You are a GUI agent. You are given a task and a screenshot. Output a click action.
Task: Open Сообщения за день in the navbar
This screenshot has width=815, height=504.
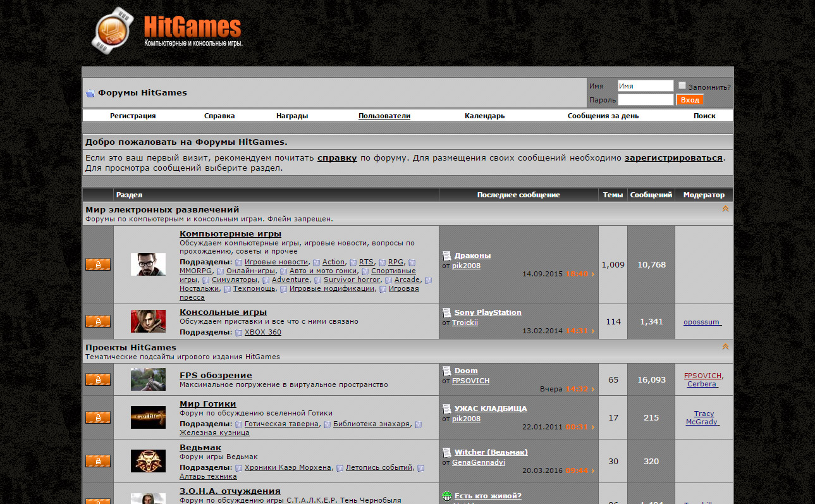point(603,116)
